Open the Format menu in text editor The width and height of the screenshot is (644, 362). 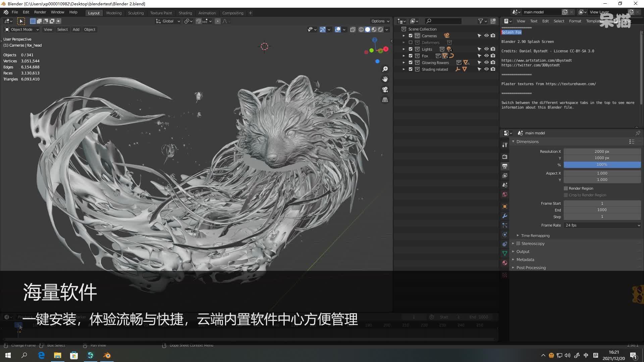[x=575, y=21]
